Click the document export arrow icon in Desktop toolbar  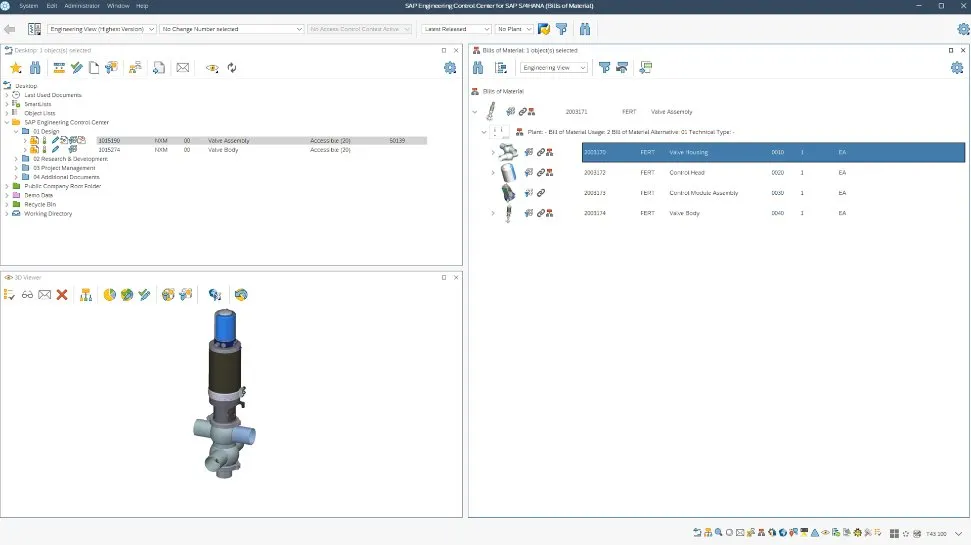pyautogui.click(x=159, y=68)
